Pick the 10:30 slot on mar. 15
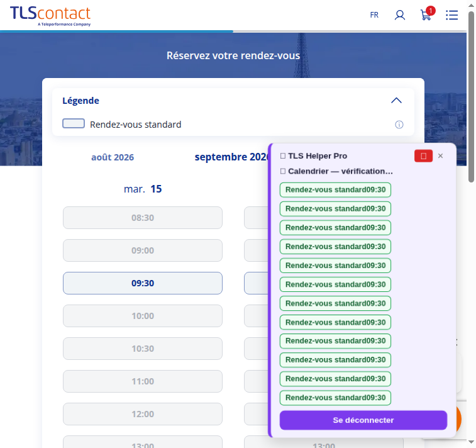The height and width of the screenshot is (448, 476). click(143, 349)
